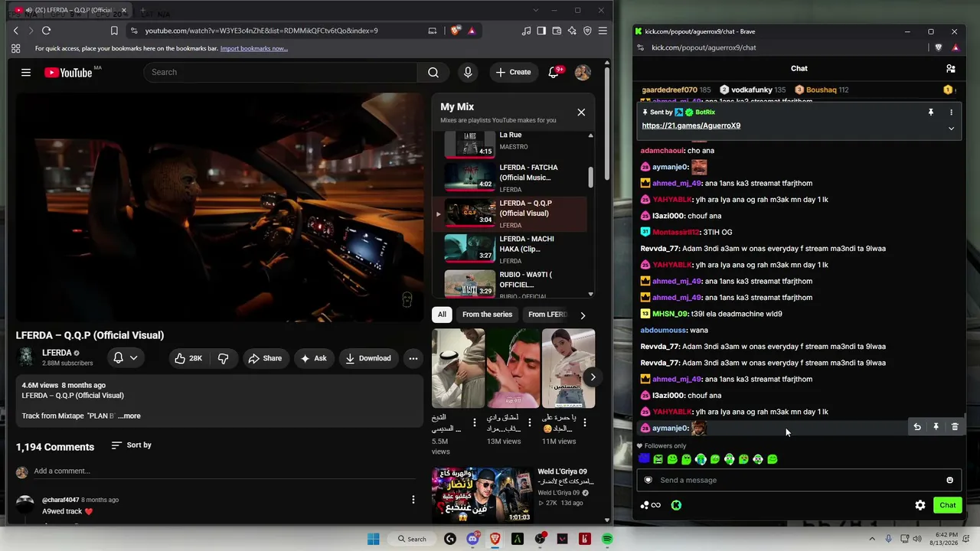Open the Brave Wallet icon
980x551 pixels.
pyautogui.click(x=557, y=31)
